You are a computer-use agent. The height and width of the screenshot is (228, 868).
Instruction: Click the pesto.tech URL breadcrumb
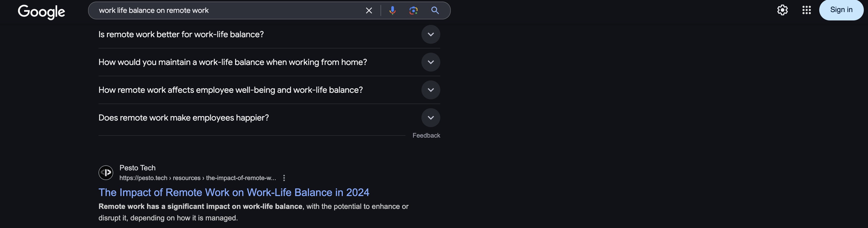(x=197, y=178)
